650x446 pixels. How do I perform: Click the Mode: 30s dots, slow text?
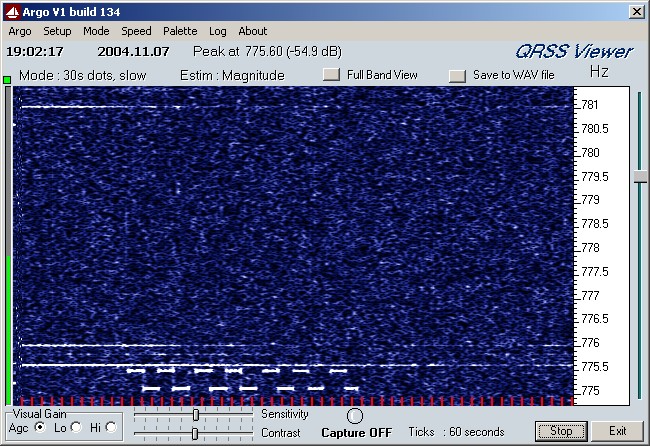82,75
